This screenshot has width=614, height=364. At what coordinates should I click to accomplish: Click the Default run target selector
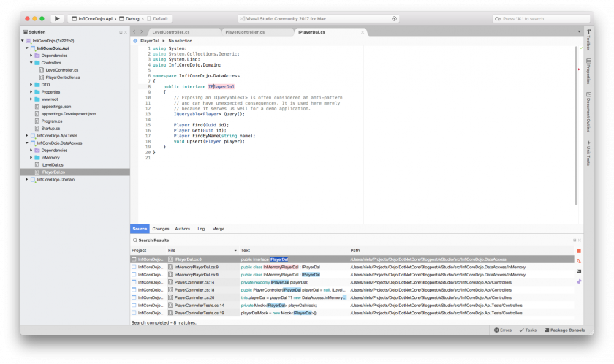[157, 19]
